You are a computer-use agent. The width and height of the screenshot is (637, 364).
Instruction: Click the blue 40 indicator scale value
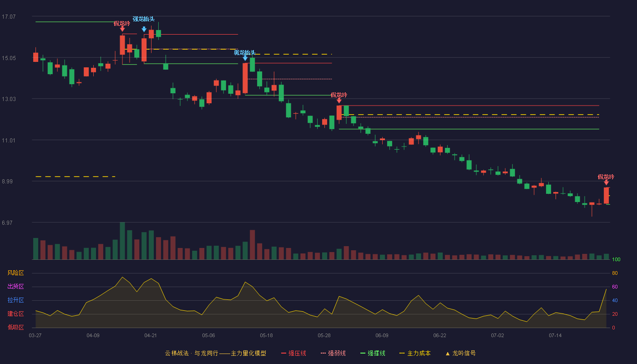(615, 300)
